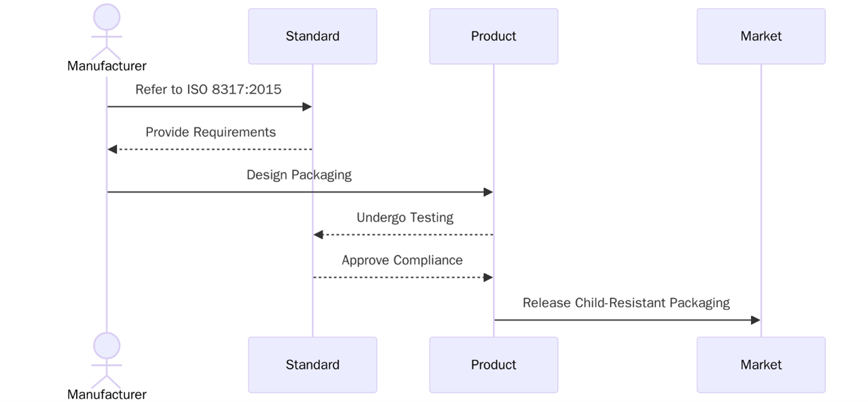
Task: Click the Undergo Testing dotted arrow
Action: (403, 234)
